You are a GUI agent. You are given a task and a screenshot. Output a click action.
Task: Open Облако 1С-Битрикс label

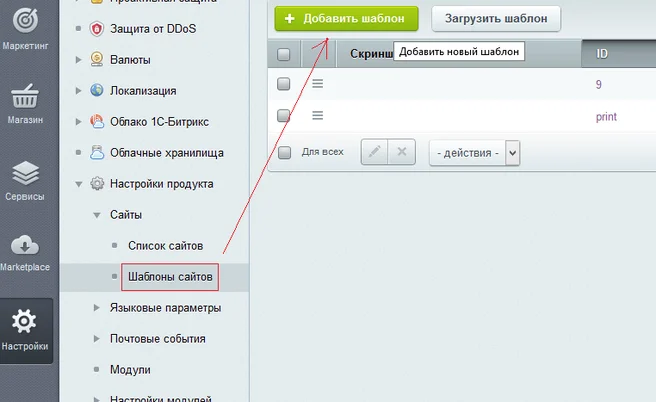click(x=159, y=122)
